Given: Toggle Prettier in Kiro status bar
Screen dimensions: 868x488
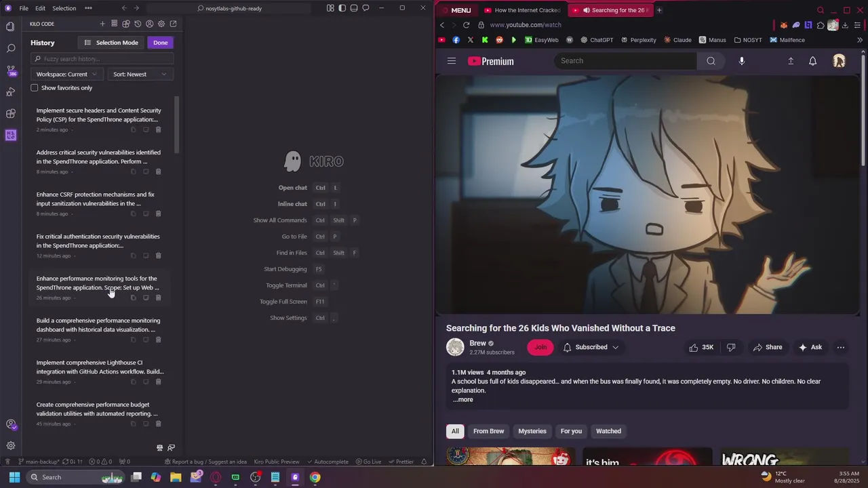Looking at the screenshot, I should point(401,462).
